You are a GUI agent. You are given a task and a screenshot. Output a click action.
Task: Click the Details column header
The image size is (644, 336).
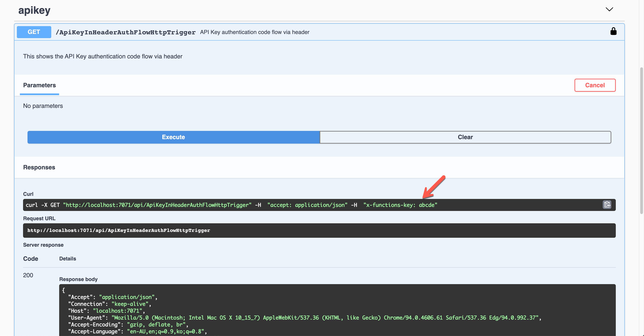(67, 259)
